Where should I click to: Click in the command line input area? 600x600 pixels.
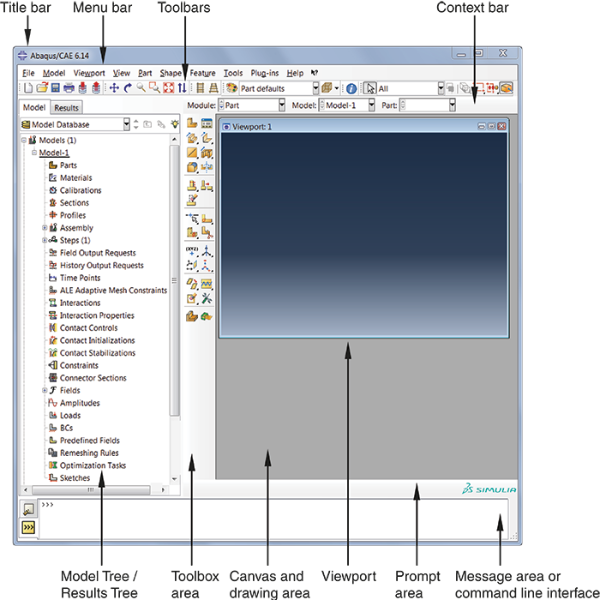click(274, 518)
